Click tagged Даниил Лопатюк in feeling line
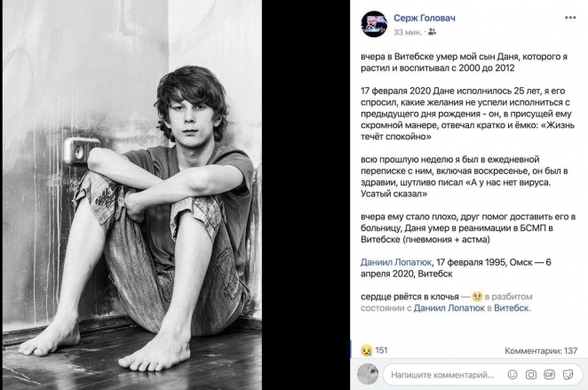The width and height of the screenshot is (588, 390). tap(454, 308)
